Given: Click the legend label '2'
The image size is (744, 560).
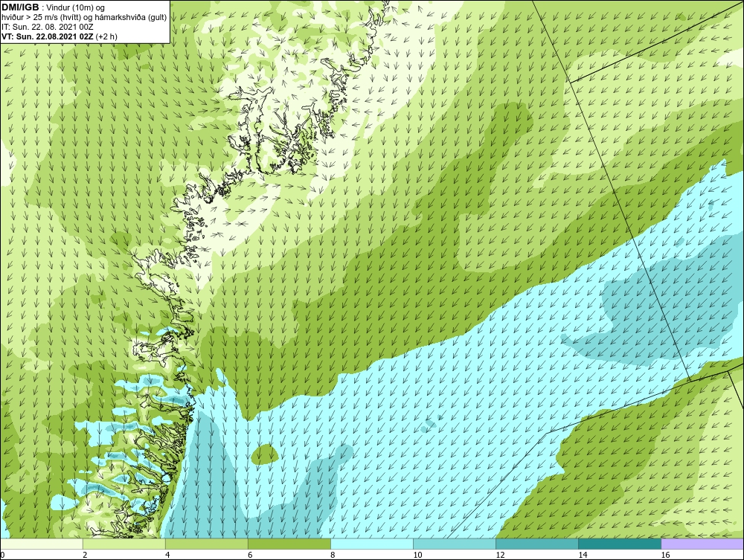Looking at the screenshot, I should 85,555.
